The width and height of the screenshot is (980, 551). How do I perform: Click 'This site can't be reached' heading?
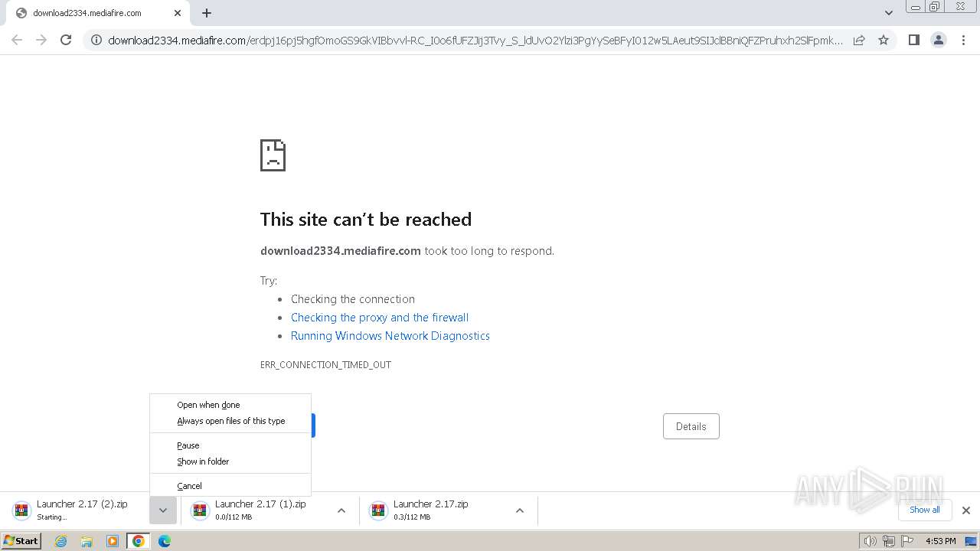click(366, 220)
